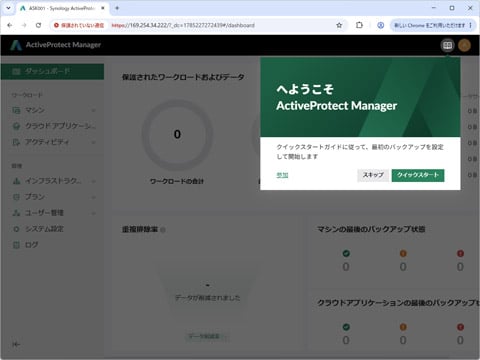Image resolution: width=480 pixels, height=360 pixels.
Task: Open ログ in sidebar
Action: click(x=52, y=245)
